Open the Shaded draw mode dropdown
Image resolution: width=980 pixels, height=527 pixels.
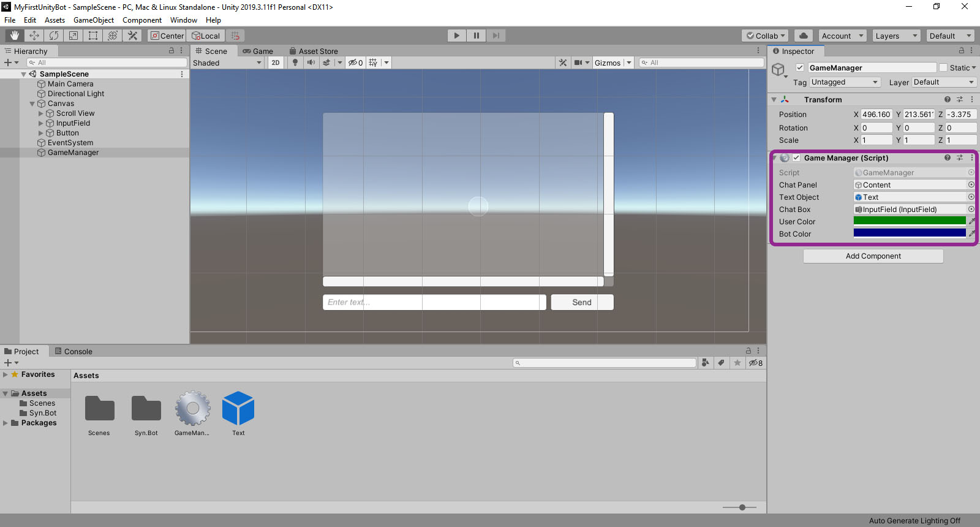227,63
